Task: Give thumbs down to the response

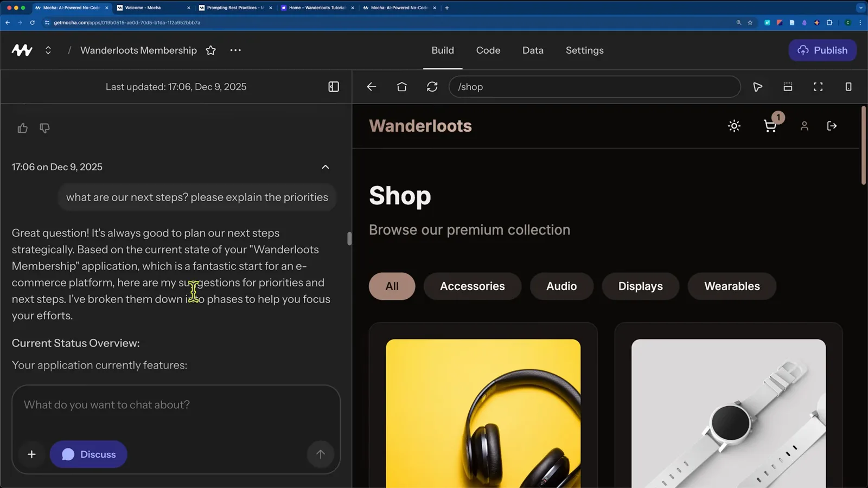Action: point(44,128)
